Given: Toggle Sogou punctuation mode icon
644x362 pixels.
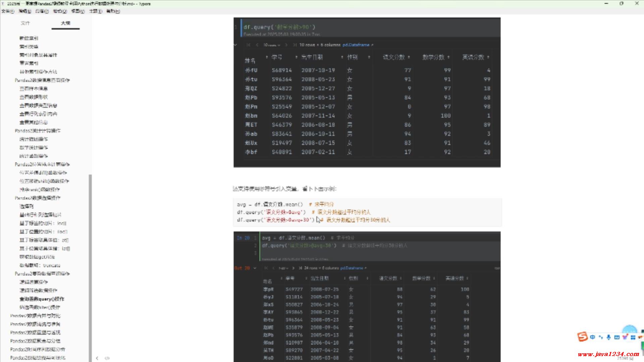Looking at the screenshot, I should [601, 337].
